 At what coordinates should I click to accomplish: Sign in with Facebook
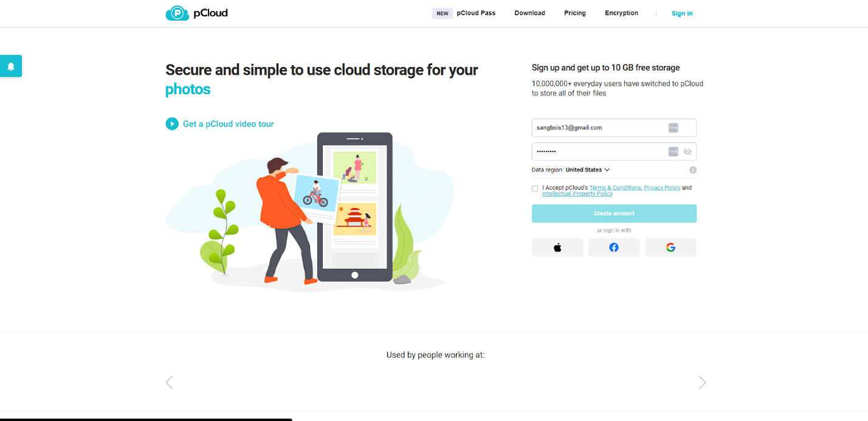pos(614,248)
